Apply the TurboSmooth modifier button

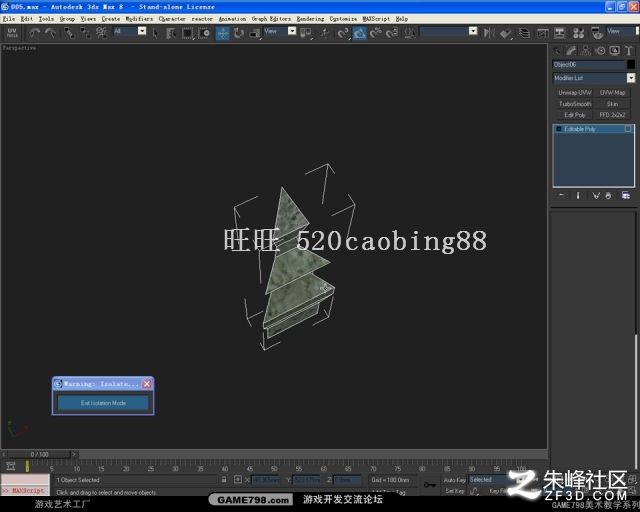[575, 104]
